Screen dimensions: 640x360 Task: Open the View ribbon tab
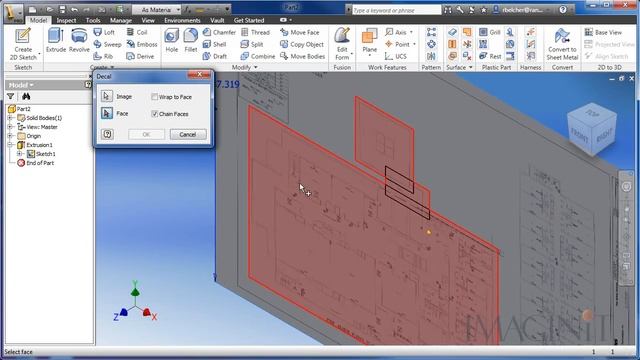click(x=148, y=20)
